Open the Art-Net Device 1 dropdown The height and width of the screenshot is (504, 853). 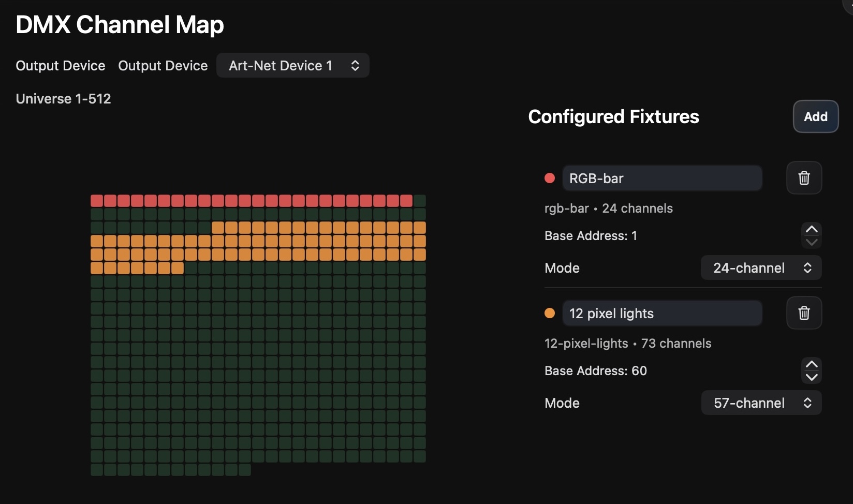click(x=293, y=65)
